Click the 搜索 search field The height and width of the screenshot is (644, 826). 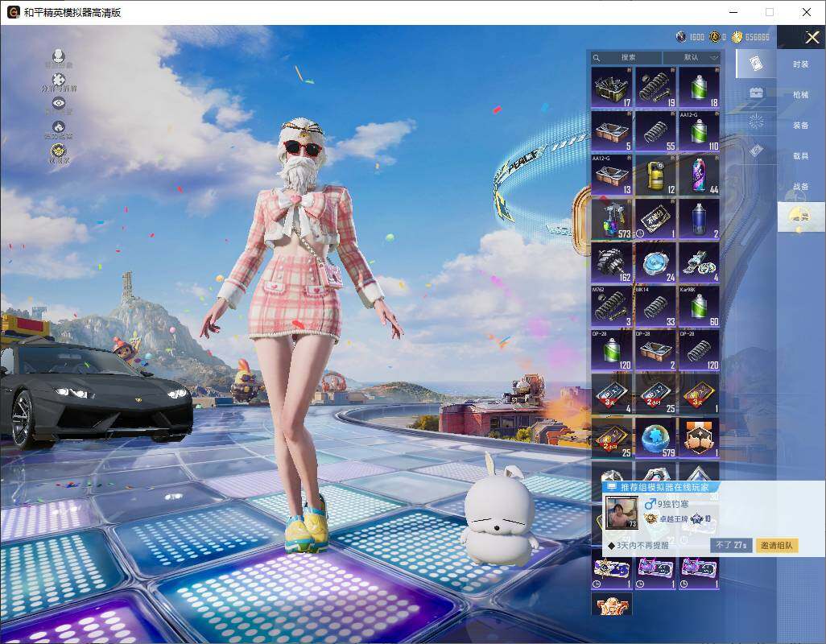coord(626,57)
